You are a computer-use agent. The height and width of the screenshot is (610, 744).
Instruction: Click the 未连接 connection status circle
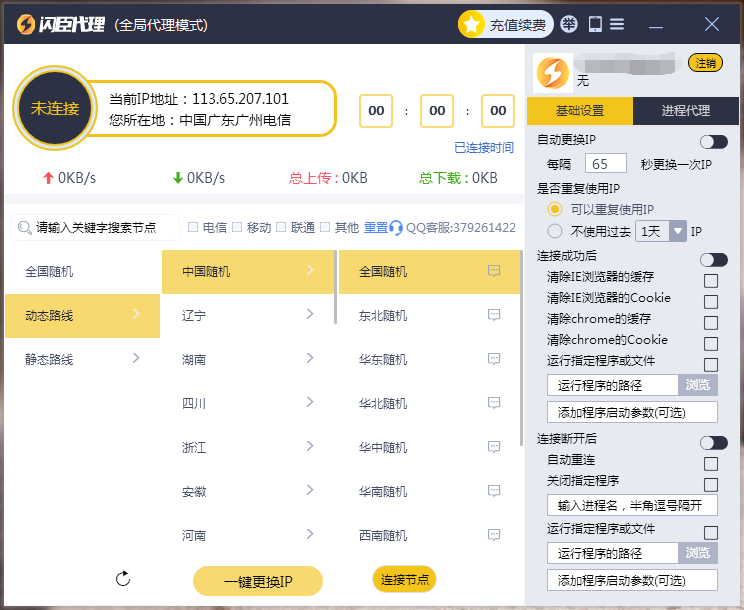click(55, 108)
